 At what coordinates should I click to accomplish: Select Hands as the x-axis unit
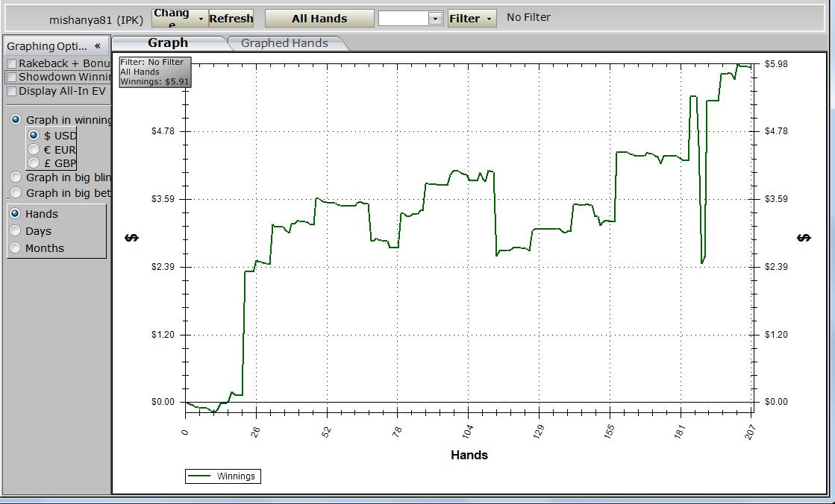(15, 214)
